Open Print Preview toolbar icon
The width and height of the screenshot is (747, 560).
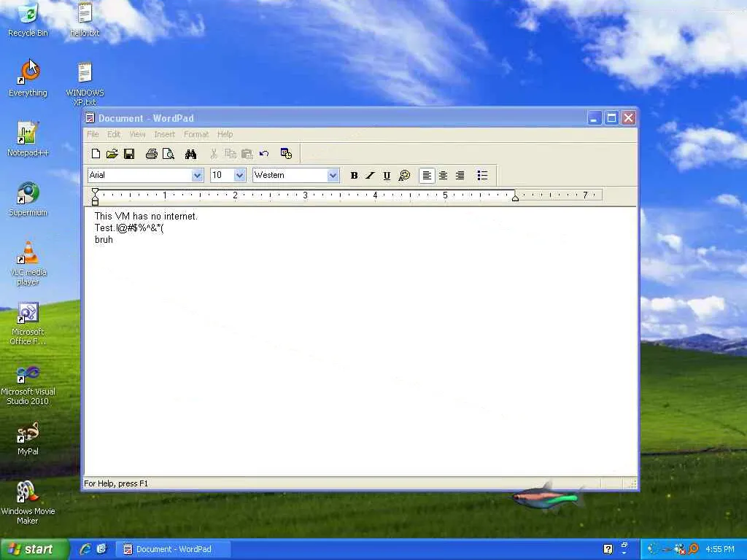pos(169,154)
